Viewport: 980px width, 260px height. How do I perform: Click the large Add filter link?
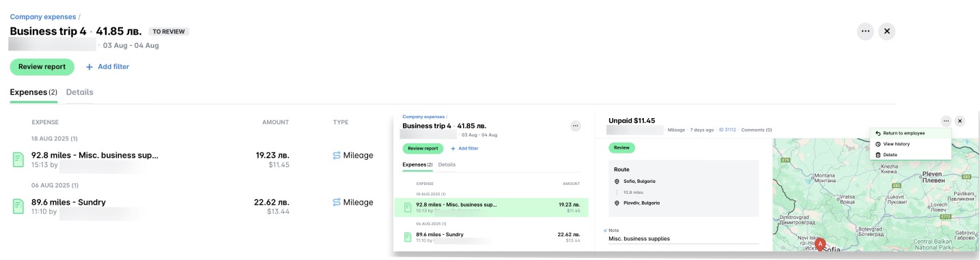113,67
